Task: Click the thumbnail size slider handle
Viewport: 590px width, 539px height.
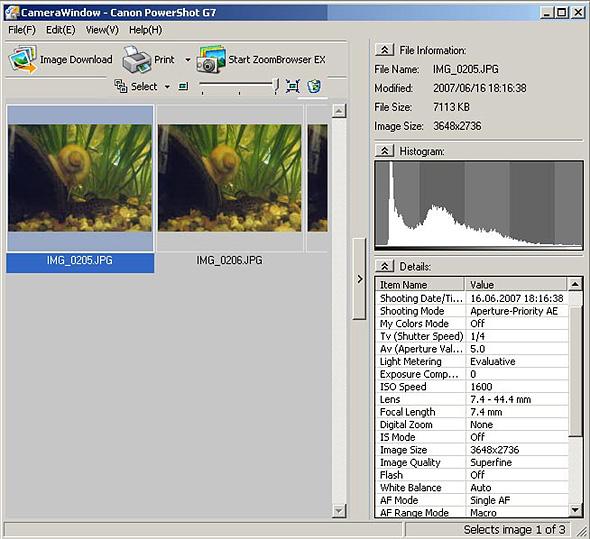Action: click(x=276, y=86)
